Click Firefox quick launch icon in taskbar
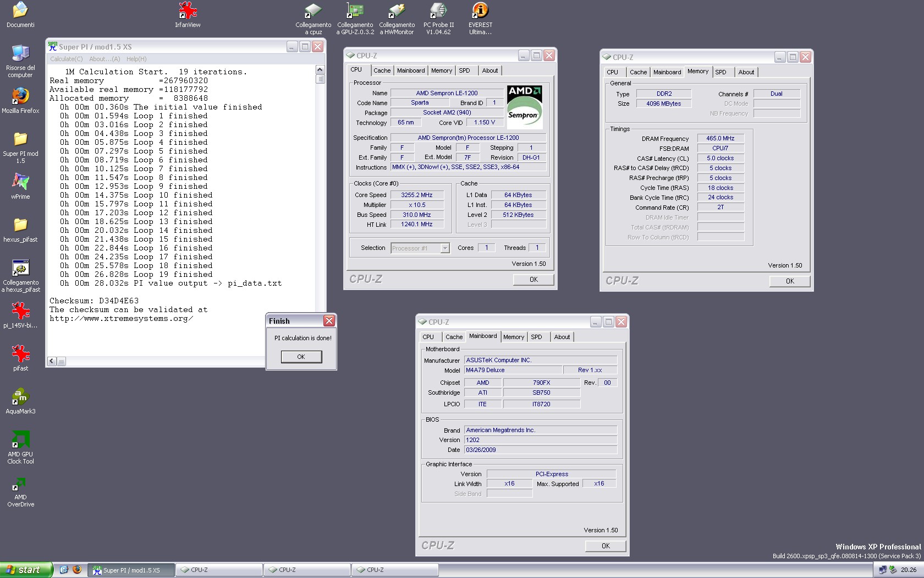The image size is (924, 578). click(77, 570)
